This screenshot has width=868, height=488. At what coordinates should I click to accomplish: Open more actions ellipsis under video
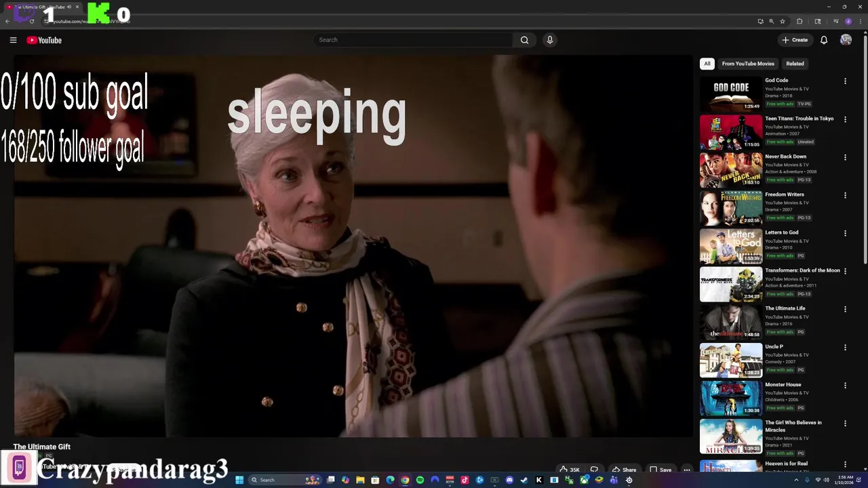pos(686,470)
